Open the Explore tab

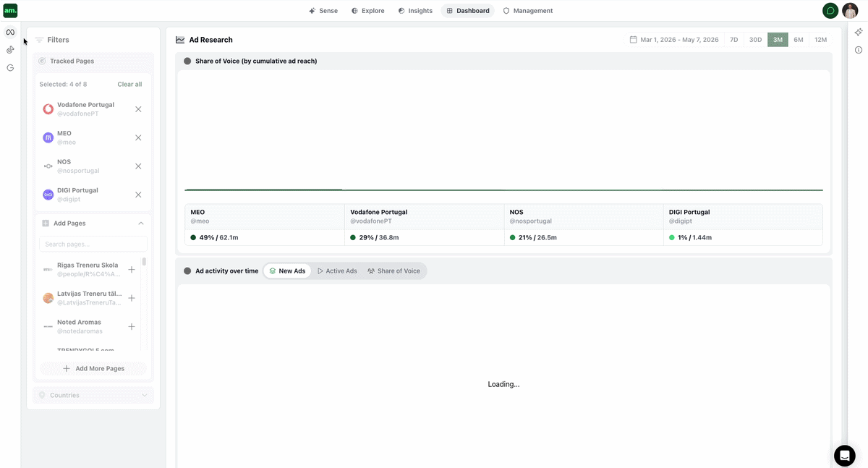point(367,11)
